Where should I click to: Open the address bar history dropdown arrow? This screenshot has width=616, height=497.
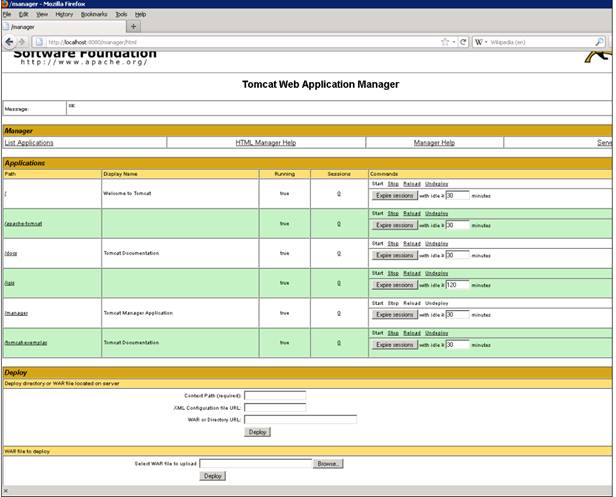tap(454, 42)
